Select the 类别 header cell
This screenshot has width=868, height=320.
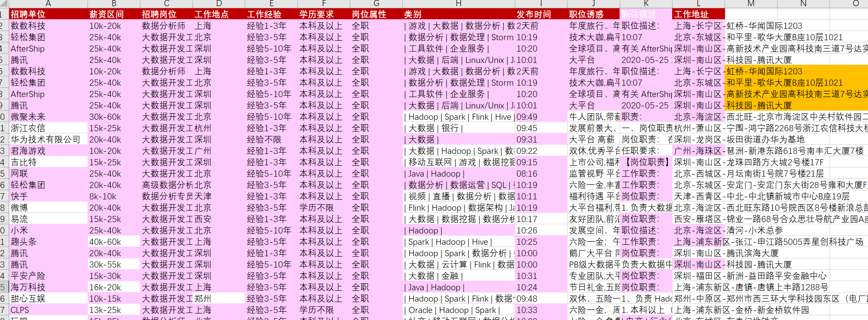458,14
